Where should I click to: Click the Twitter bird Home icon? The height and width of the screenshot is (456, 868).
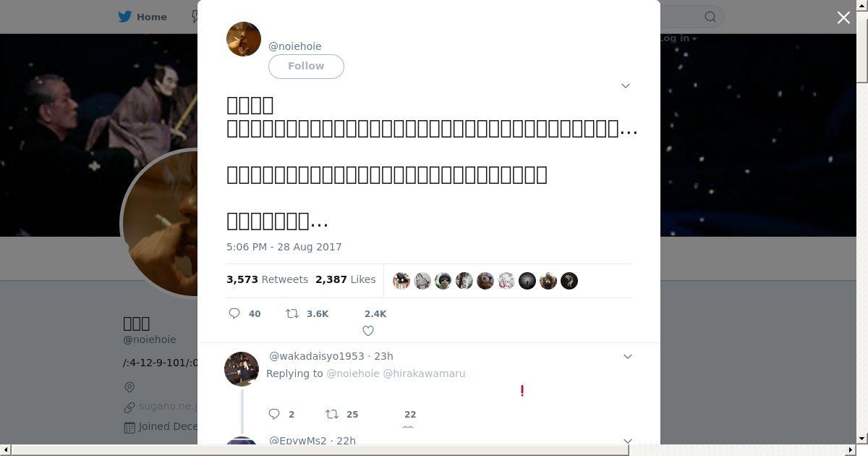pyautogui.click(x=125, y=17)
